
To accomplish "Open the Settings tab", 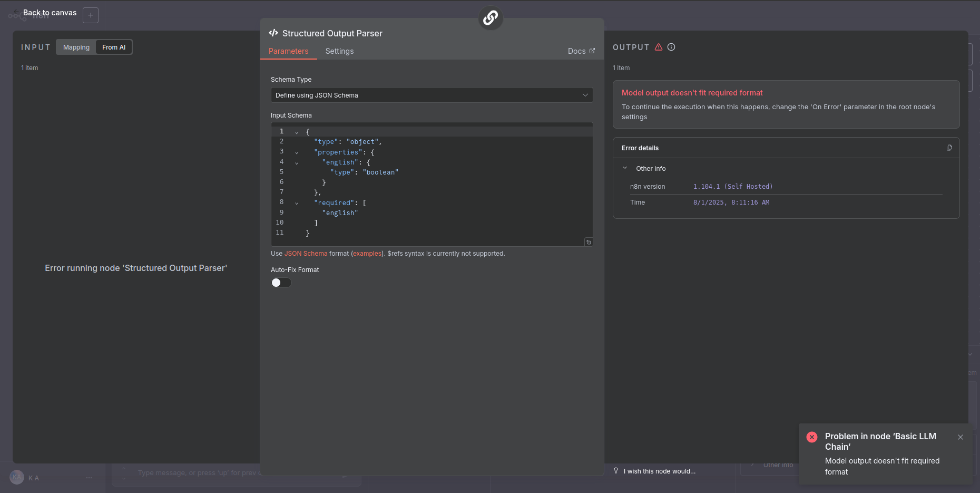I will [339, 51].
